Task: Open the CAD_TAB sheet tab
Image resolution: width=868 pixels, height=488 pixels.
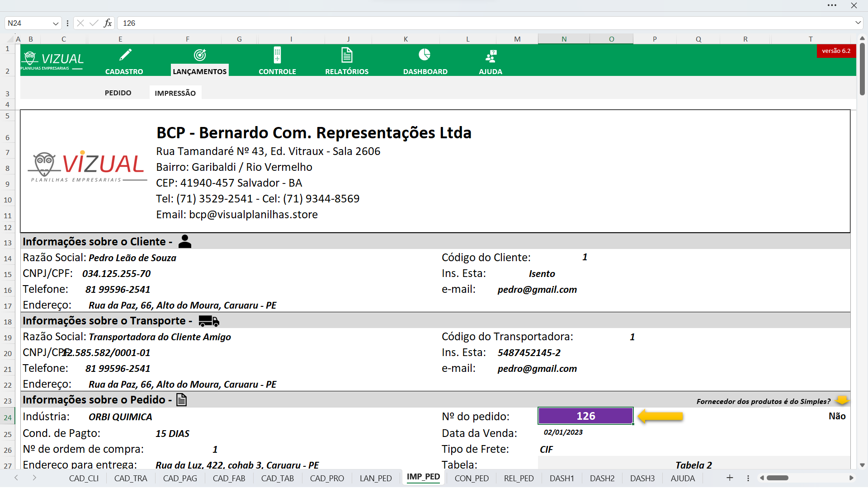Action: pyautogui.click(x=278, y=478)
